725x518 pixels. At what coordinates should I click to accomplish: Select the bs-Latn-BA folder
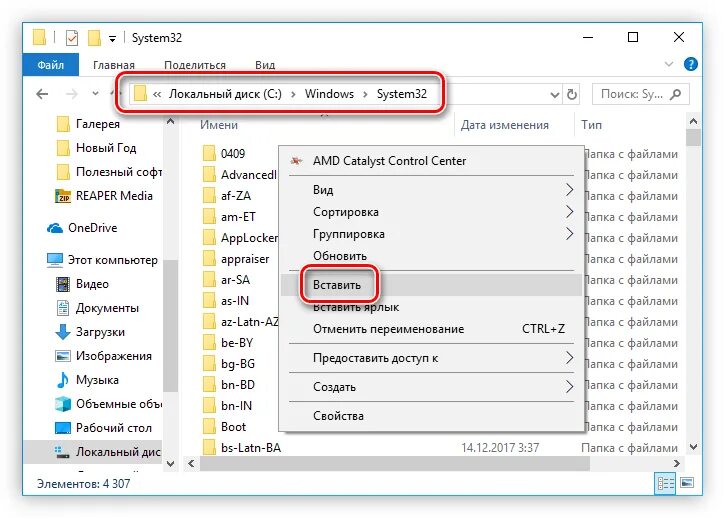pos(242,448)
